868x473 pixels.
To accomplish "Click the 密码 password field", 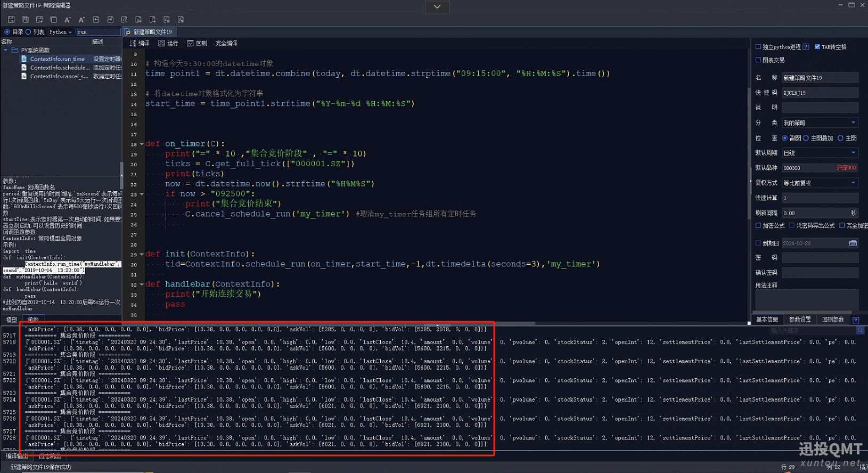I will [x=820, y=257].
